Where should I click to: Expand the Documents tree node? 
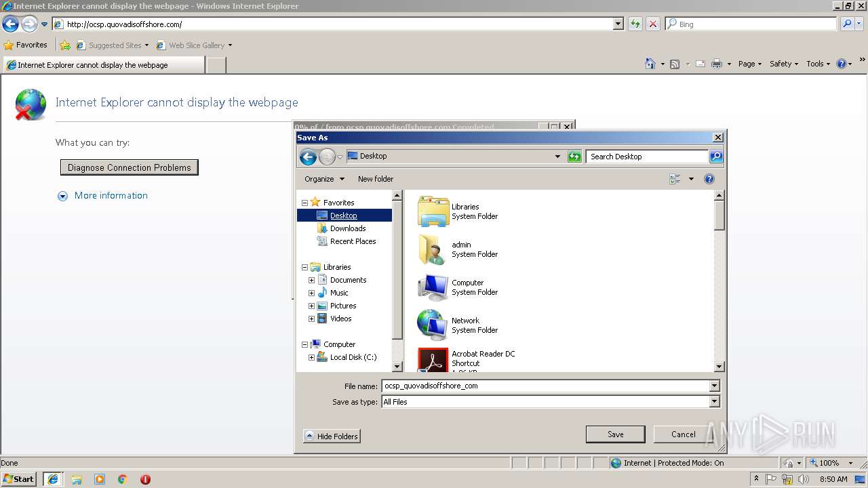tap(311, 280)
